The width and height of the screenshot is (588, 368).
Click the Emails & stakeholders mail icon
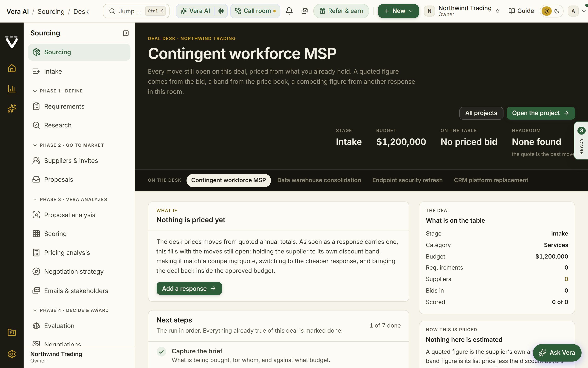pos(36,290)
